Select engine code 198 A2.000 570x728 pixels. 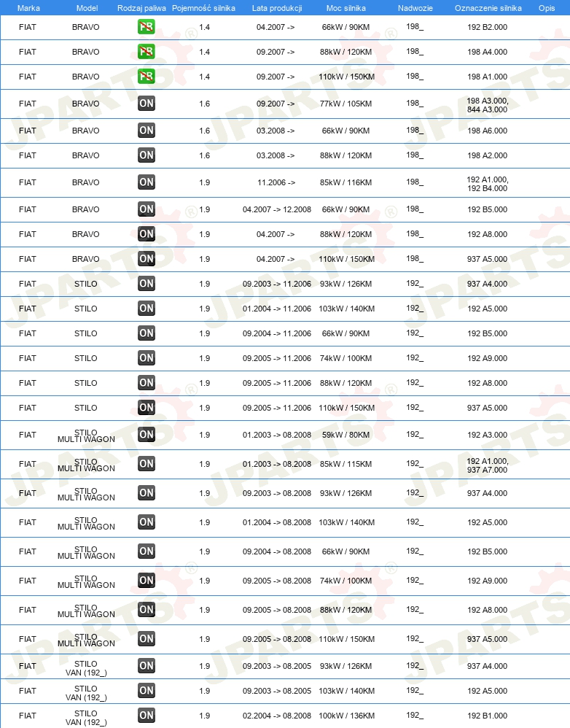(487, 155)
